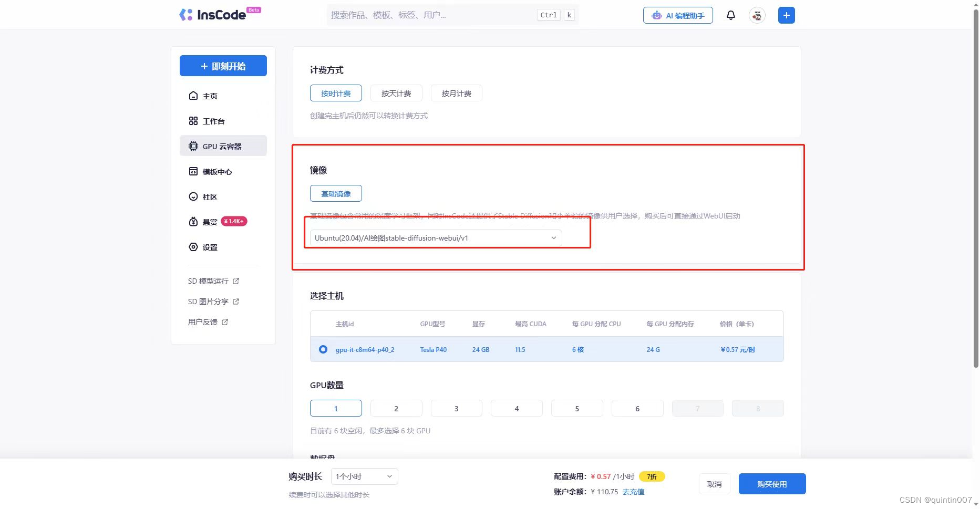Viewport: 980px width, 509px height.
Task: Click disabled GPU quantity 8
Action: (x=758, y=408)
